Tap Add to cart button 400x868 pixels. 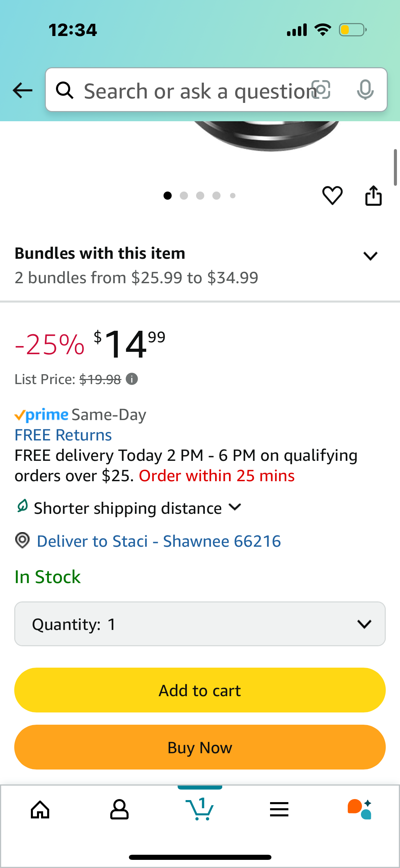[x=200, y=690]
